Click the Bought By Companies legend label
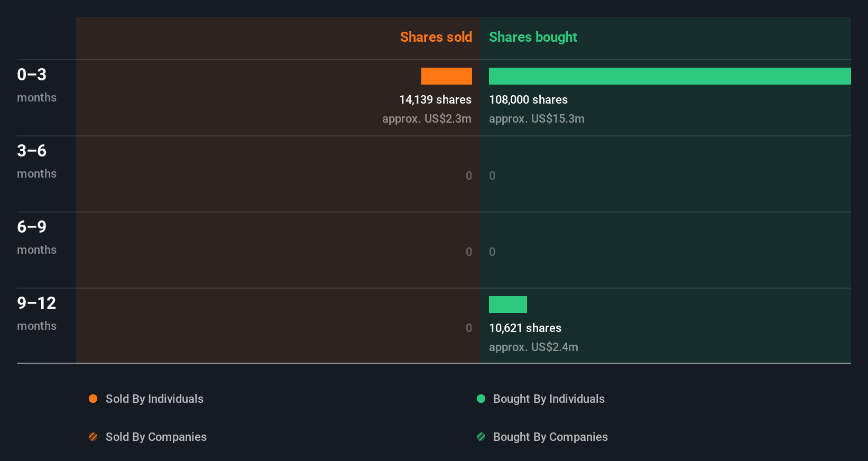This screenshot has width=868, height=461. click(x=550, y=437)
